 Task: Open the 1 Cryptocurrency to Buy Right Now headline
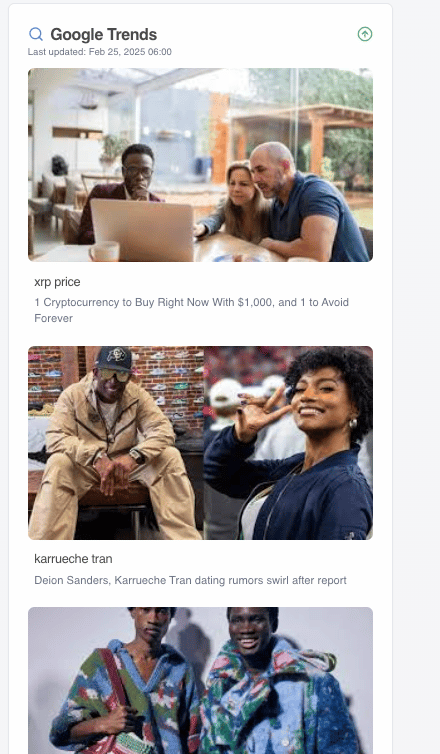[191, 310]
